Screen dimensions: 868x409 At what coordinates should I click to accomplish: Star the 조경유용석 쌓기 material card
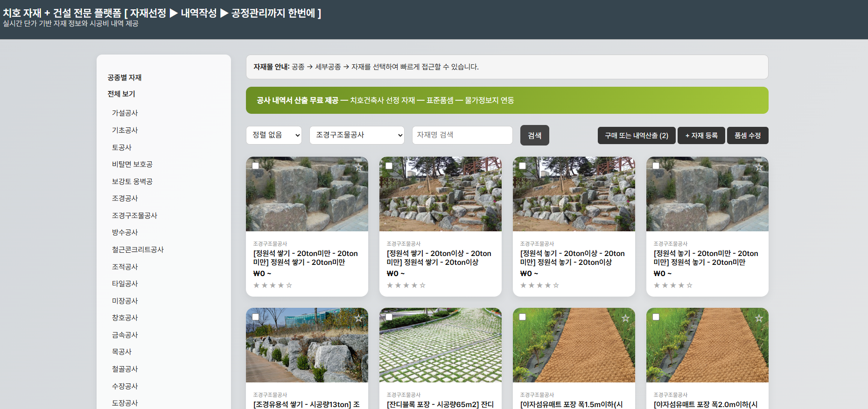(358, 318)
